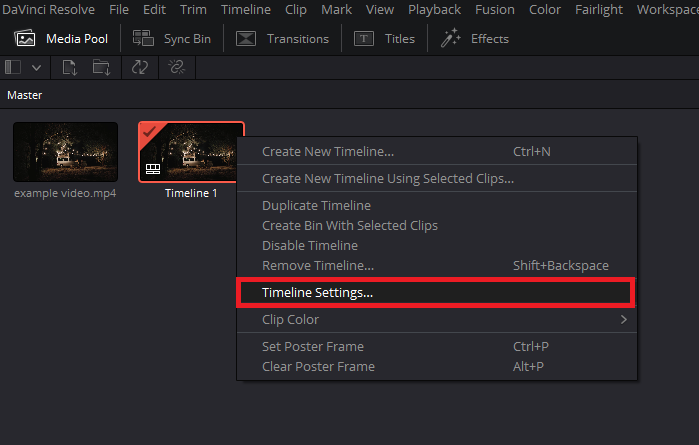Viewport: 699px width, 445px height.
Task: Choose Create New Timeline Using Selected Clips
Action: [x=437, y=178]
